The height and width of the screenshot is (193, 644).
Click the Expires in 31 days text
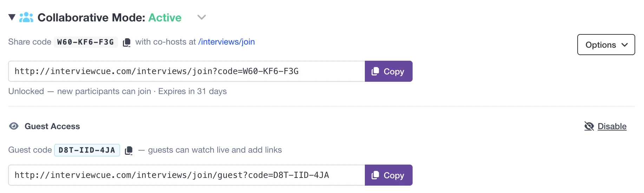pyautogui.click(x=192, y=91)
